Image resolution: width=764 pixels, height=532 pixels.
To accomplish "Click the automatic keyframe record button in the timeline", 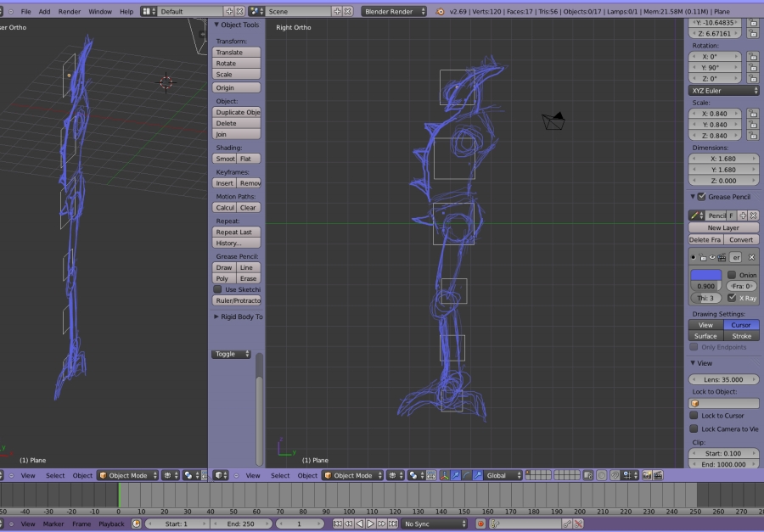I will [x=481, y=524].
